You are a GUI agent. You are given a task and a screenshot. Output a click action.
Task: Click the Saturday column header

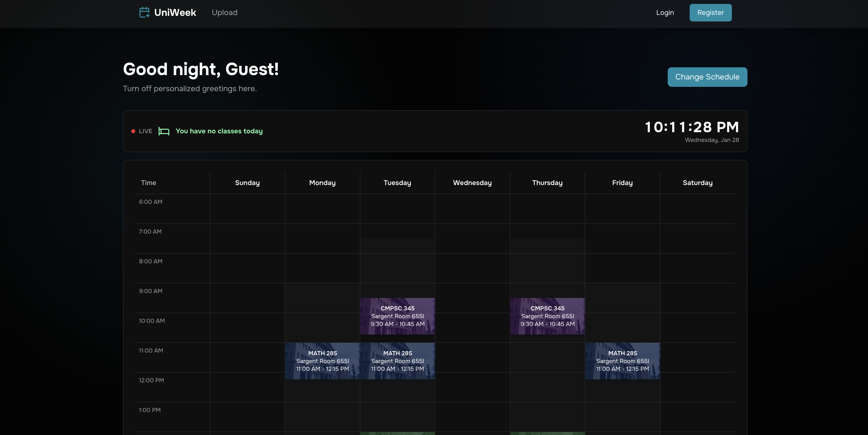(697, 183)
